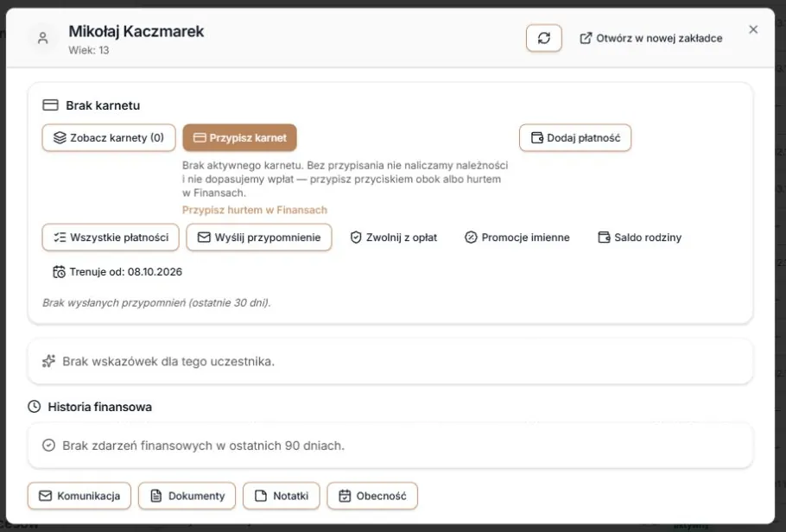Open participant via Otwórz w nowej zakładce

click(650, 38)
